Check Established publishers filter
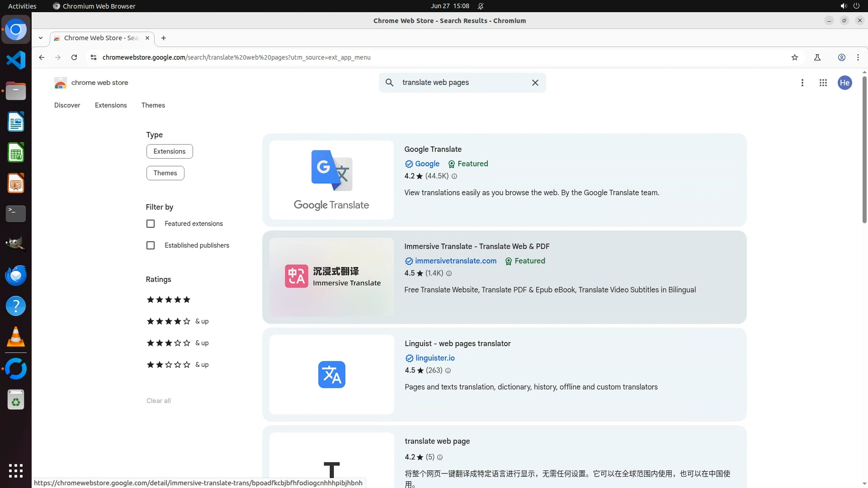 click(x=151, y=245)
